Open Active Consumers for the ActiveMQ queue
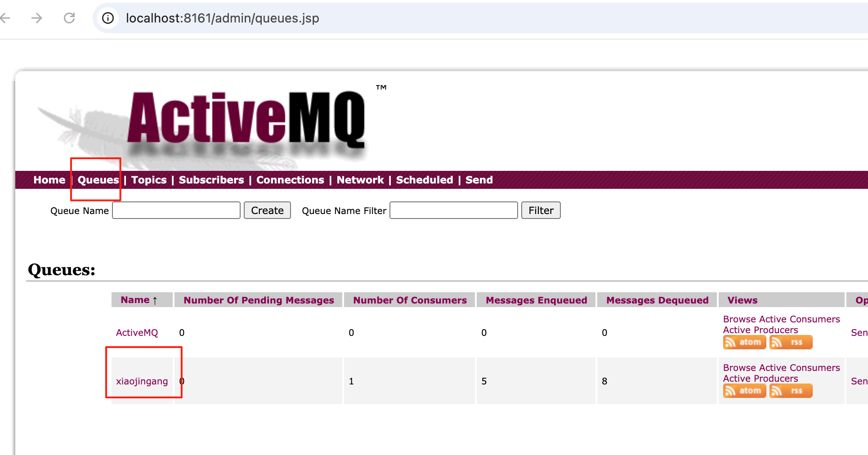This screenshot has height=455, width=868. [800, 319]
